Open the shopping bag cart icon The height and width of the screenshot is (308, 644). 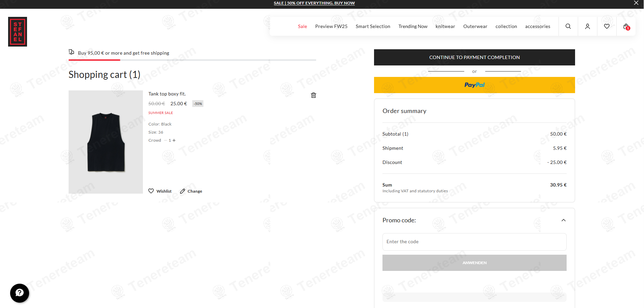[626, 27]
